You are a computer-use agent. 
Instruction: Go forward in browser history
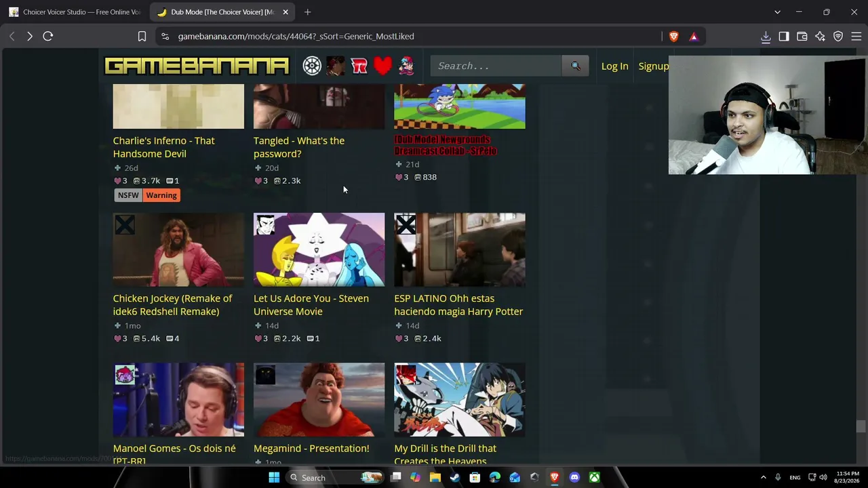(30, 36)
